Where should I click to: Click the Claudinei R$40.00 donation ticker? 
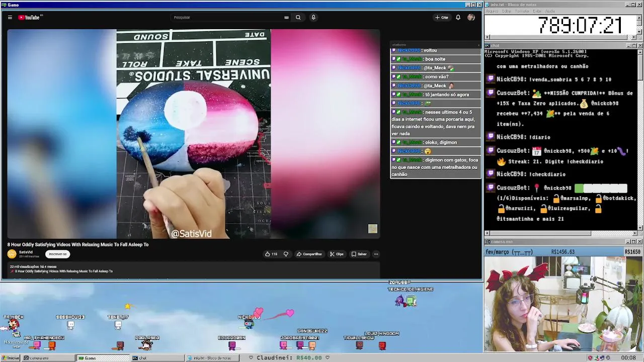[x=289, y=357]
